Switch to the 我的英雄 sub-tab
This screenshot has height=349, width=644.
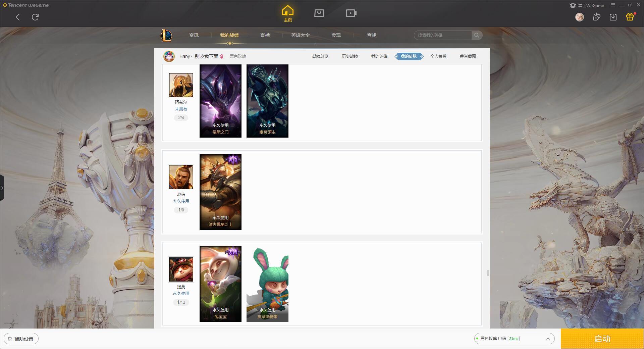(x=379, y=56)
